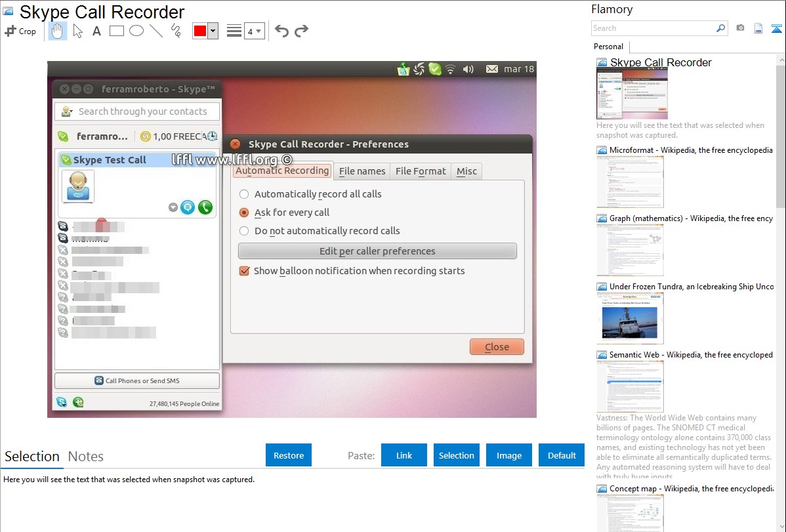Click the Ubuntu mail envelope tray icon

[492, 69]
